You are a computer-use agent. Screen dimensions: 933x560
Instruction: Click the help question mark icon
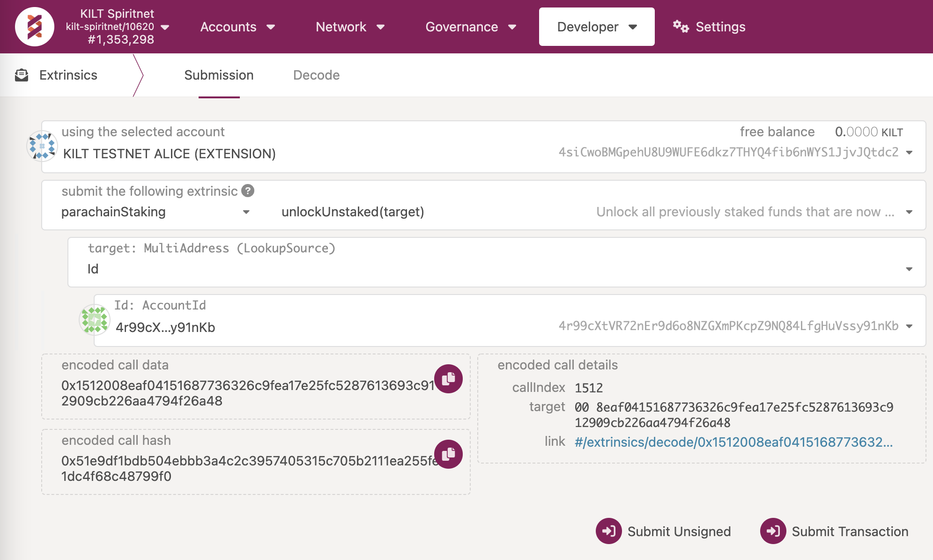248,191
